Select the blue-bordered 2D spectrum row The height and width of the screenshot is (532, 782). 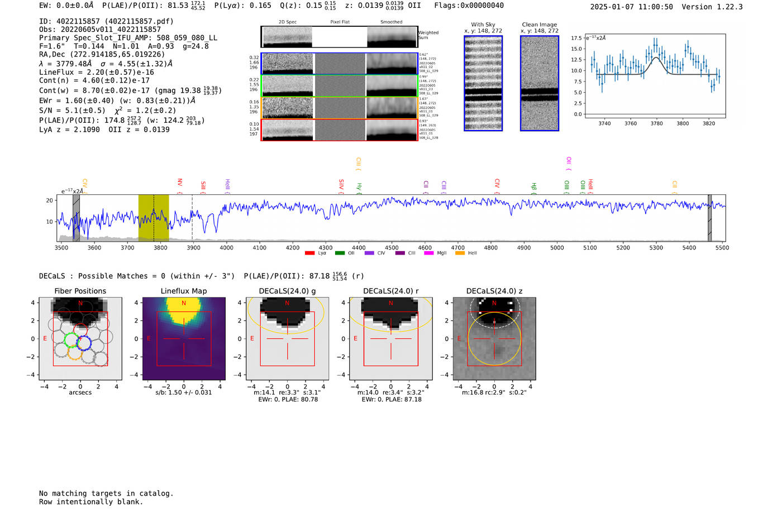pyautogui.click(x=340, y=64)
